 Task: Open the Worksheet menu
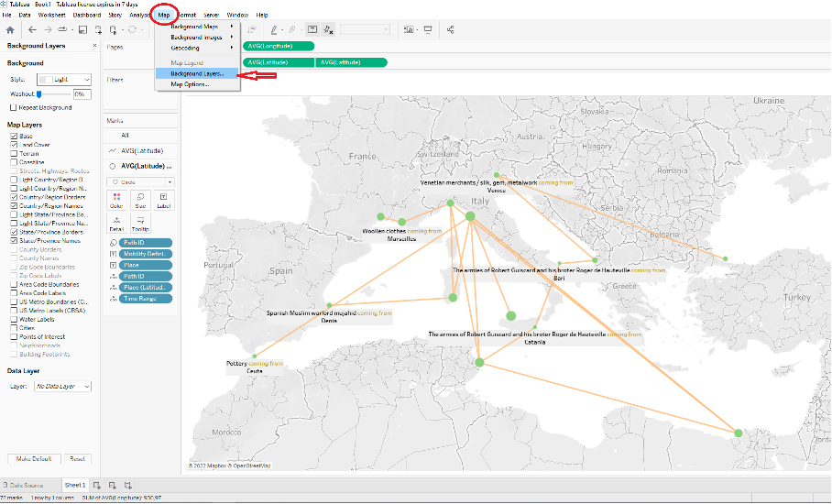click(x=52, y=15)
